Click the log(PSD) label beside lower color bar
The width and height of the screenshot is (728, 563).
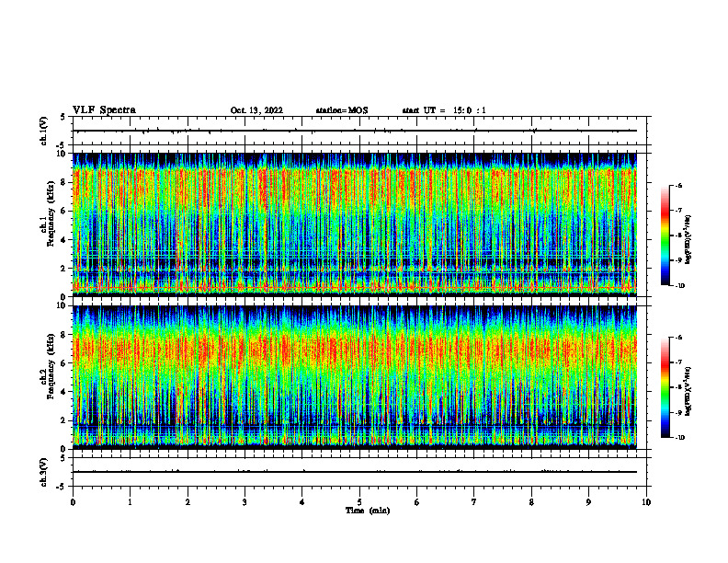[x=688, y=392]
